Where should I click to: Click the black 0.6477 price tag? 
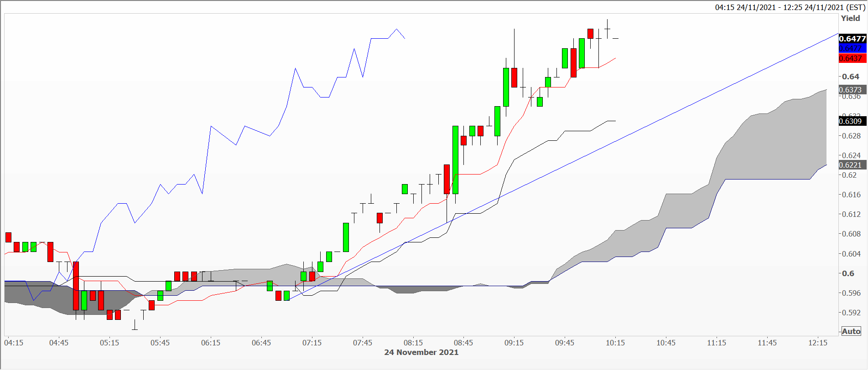click(x=852, y=39)
